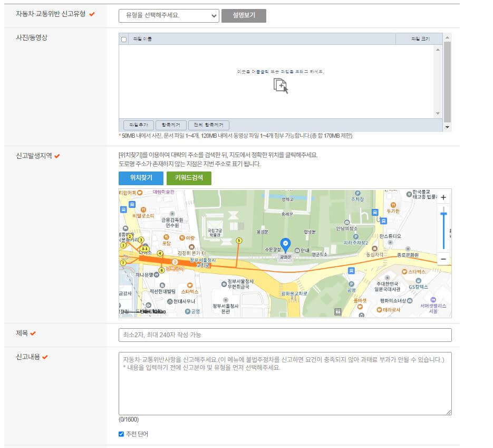Click the 하나은행 bank icon

156,274
